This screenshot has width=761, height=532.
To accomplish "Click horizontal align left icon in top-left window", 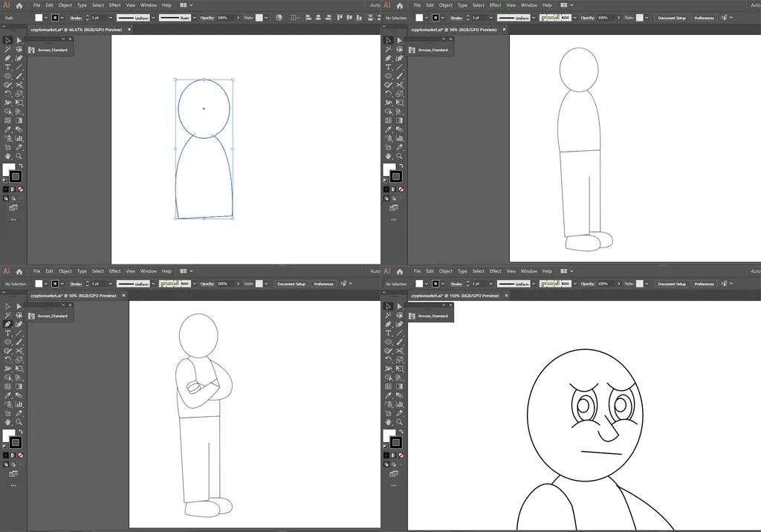I will [x=308, y=18].
